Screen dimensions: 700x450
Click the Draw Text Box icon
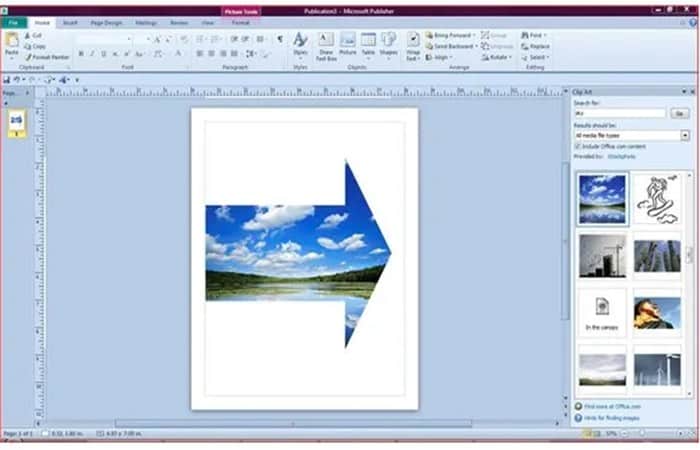[x=326, y=46]
